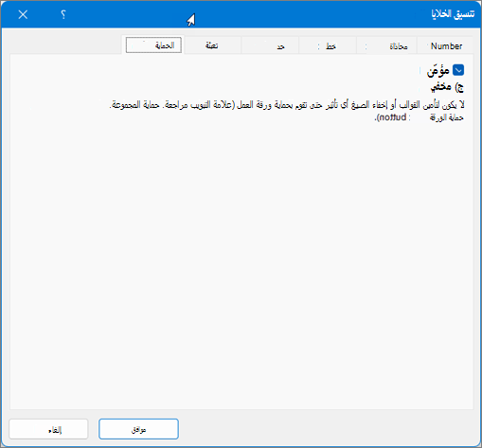Click the إلغاء (Cancel) button
Screen dimensions: 482x448
(x=48, y=429)
